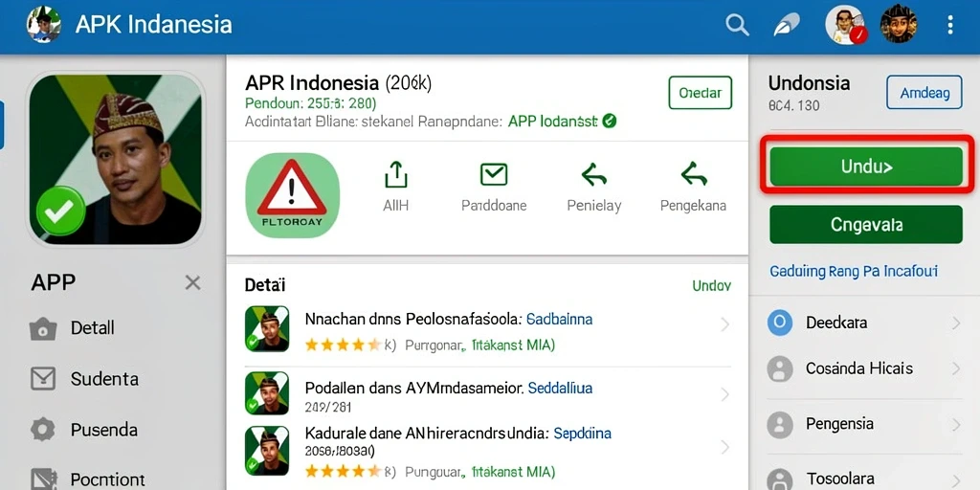Click the person icon beside Tosoolara
The image size is (980, 490).
[x=779, y=479]
